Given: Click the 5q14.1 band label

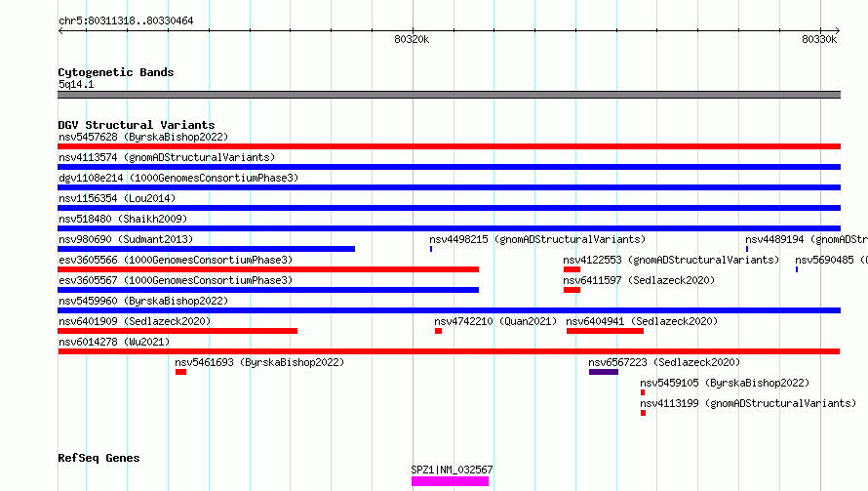Looking at the screenshot, I should (x=76, y=84).
